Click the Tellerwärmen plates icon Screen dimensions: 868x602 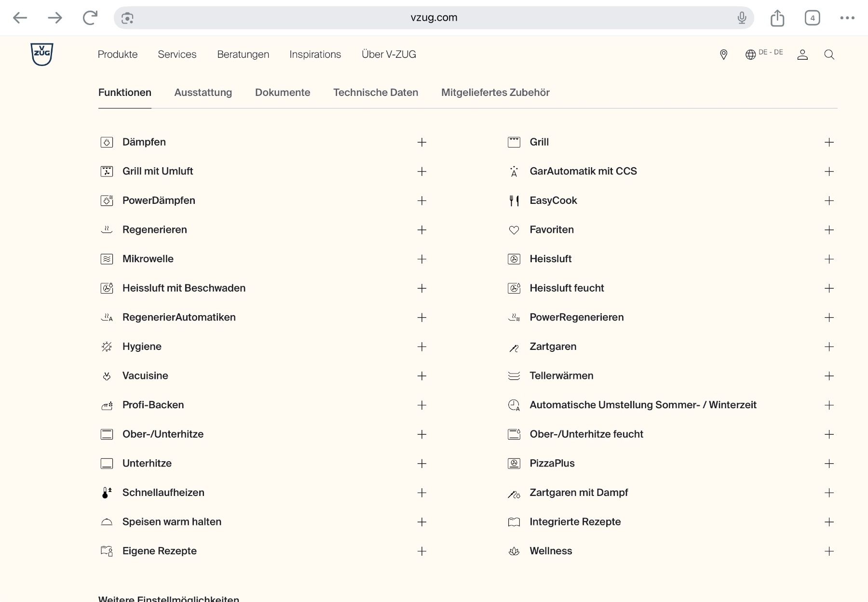tap(514, 376)
